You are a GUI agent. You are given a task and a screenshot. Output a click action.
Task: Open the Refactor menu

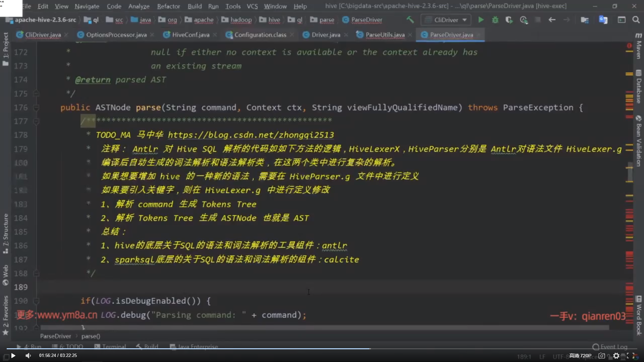pyautogui.click(x=168, y=6)
